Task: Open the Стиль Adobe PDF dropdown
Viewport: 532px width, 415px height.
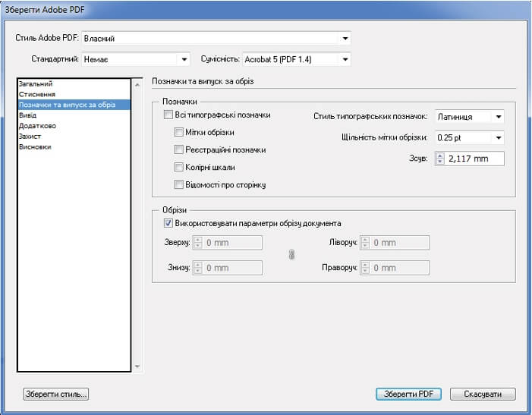Action: click(216, 38)
